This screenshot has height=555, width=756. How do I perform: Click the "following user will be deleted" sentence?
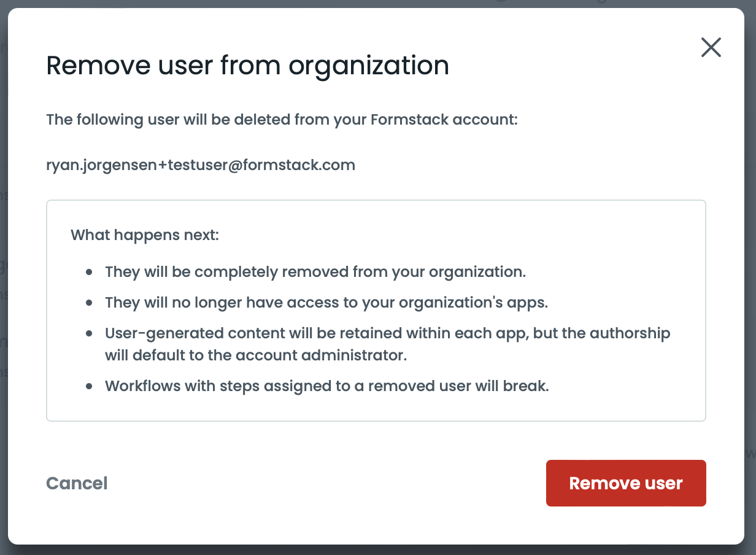(282, 119)
